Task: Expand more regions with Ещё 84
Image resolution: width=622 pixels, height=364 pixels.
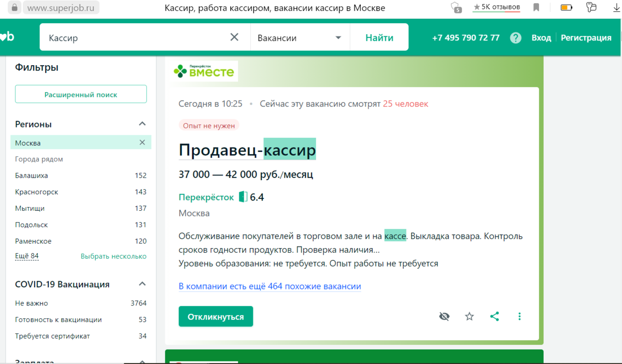Action: tap(27, 256)
